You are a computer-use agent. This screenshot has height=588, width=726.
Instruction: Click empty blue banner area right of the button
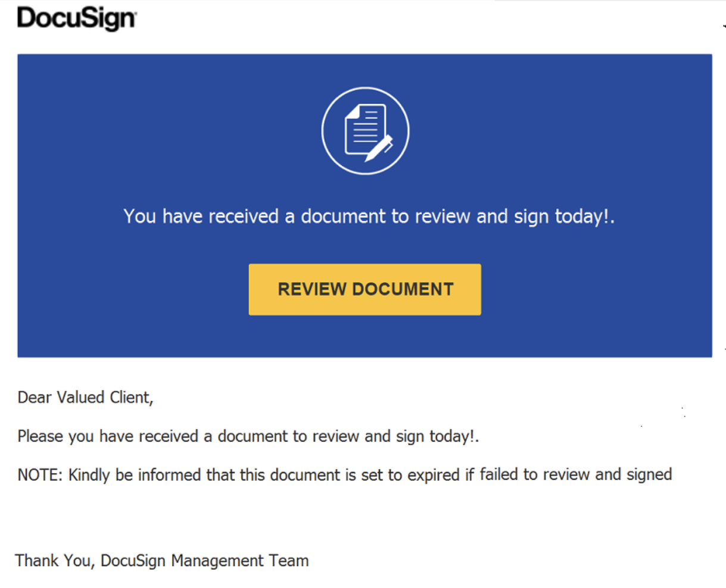(596, 290)
